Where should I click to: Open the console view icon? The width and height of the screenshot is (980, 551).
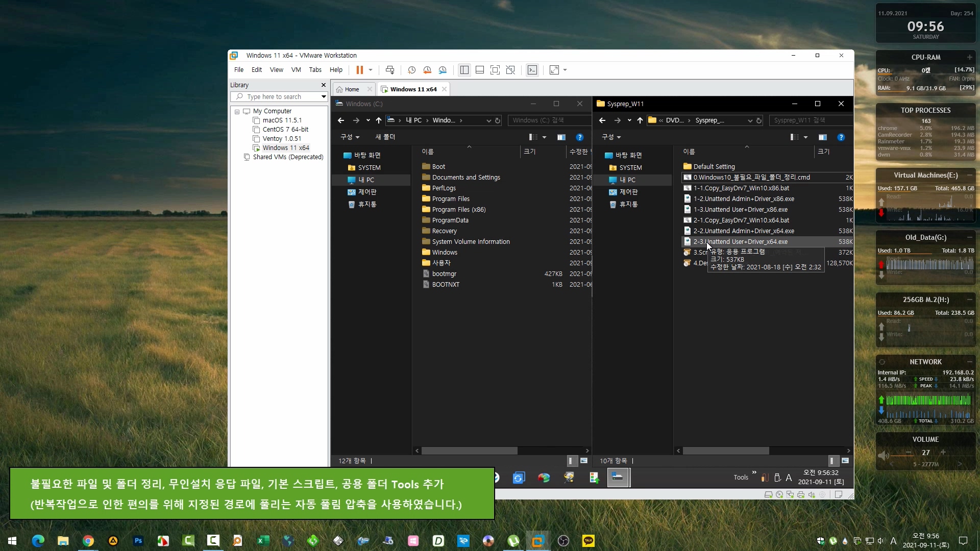click(x=532, y=70)
